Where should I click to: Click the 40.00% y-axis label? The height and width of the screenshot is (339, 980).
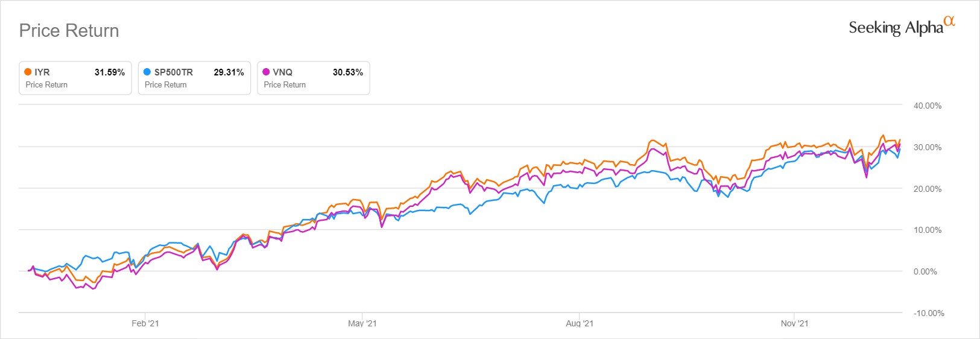click(928, 106)
